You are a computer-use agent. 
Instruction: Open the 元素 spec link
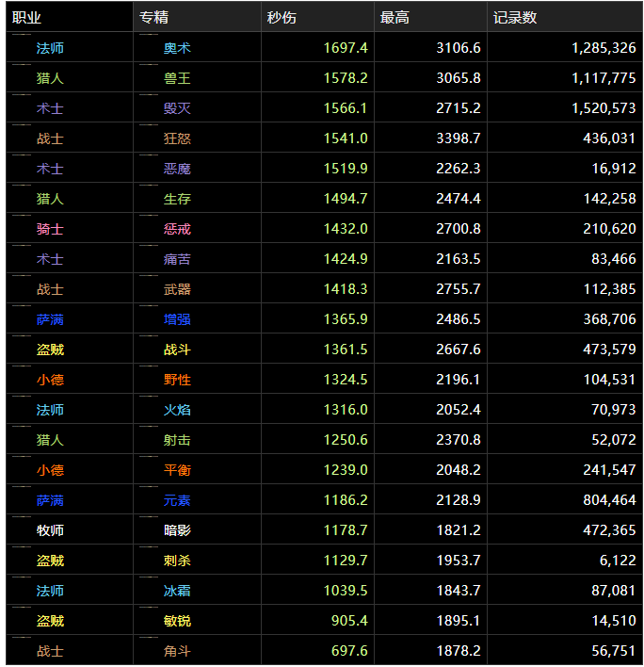177,500
